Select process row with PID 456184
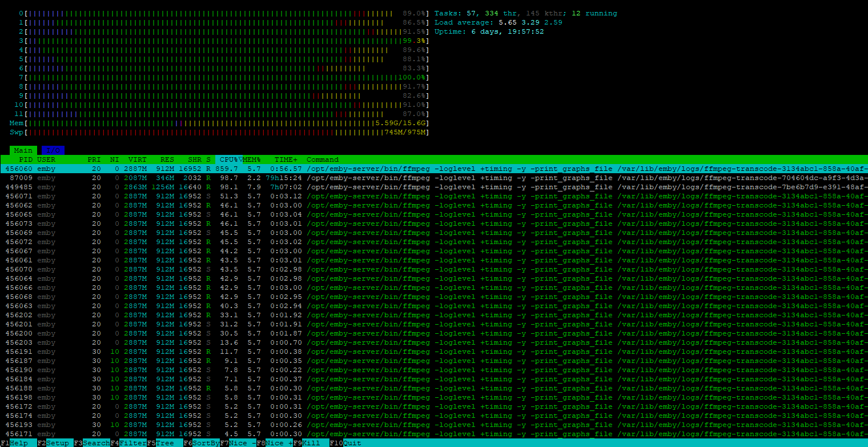The width and height of the screenshot is (868, 447). tap(434, 379)
